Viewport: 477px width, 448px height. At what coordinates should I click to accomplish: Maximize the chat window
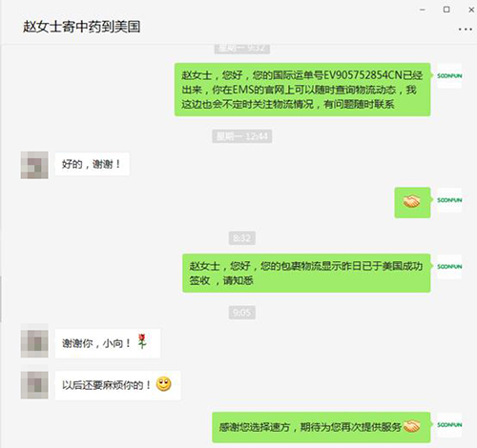pos(446,10)
